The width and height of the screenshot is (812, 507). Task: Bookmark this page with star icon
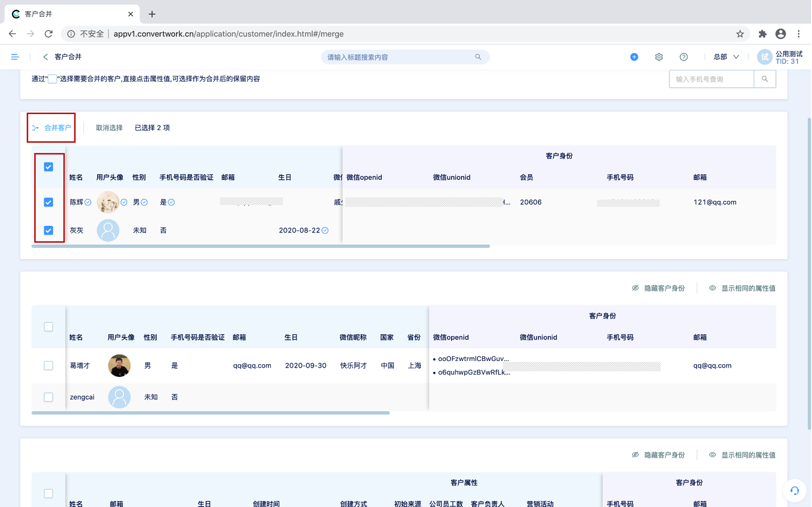[740, 34]
